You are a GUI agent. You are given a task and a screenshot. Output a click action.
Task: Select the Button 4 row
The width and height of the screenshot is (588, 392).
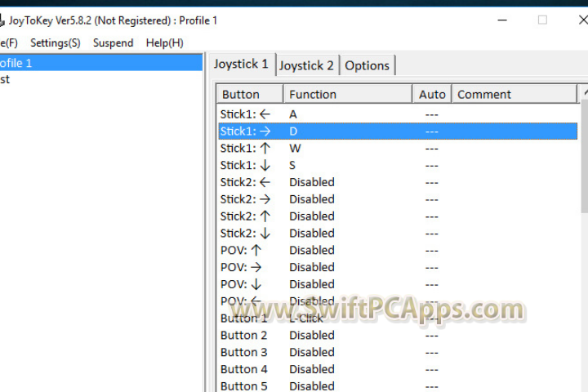pyautogui.click(x=398, y=369)
